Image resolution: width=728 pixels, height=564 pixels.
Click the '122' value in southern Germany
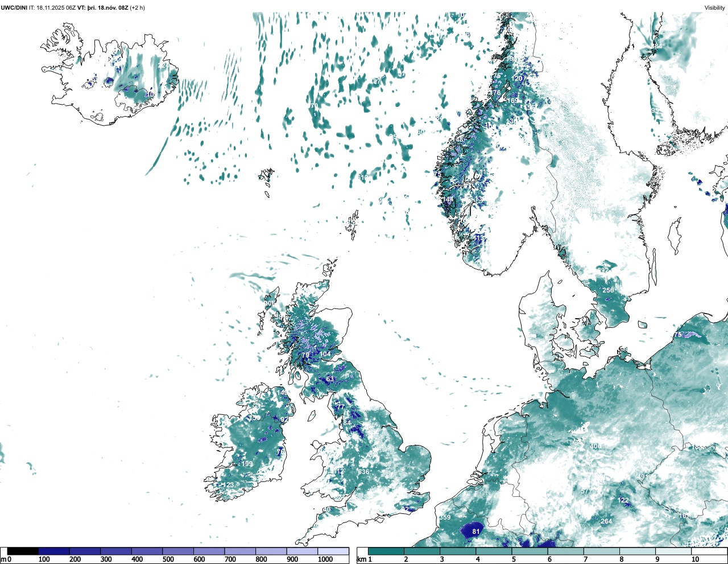click(623, 500)
